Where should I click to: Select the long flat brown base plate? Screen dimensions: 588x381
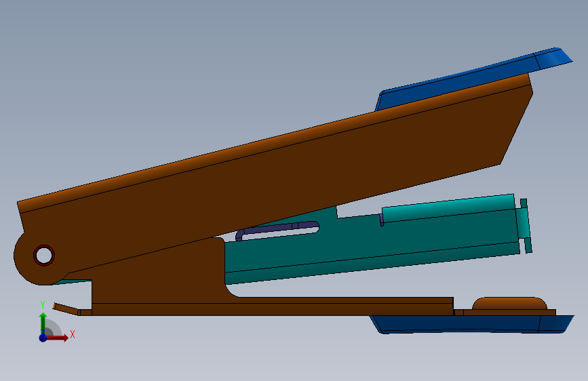(272, 306)
